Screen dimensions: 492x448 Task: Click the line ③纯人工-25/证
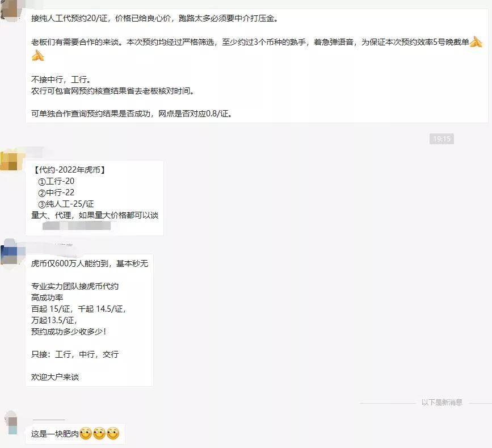click(x=66, y=204)
